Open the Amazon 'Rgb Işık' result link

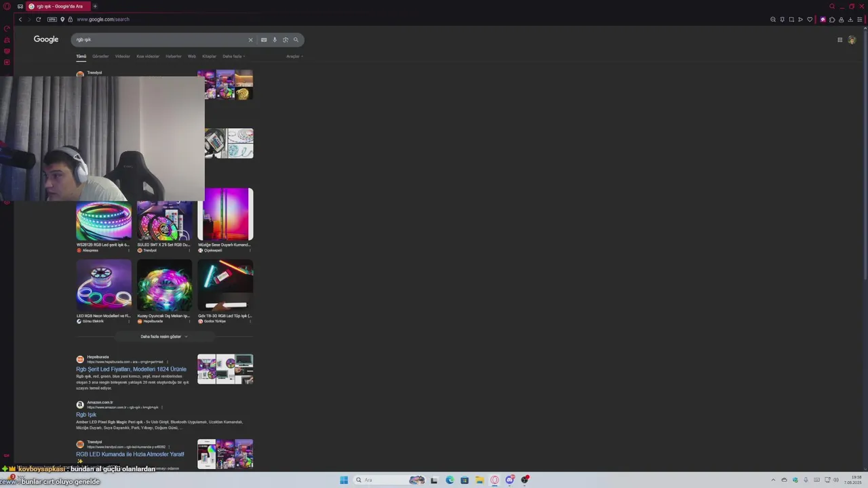(x=86, y=415)
